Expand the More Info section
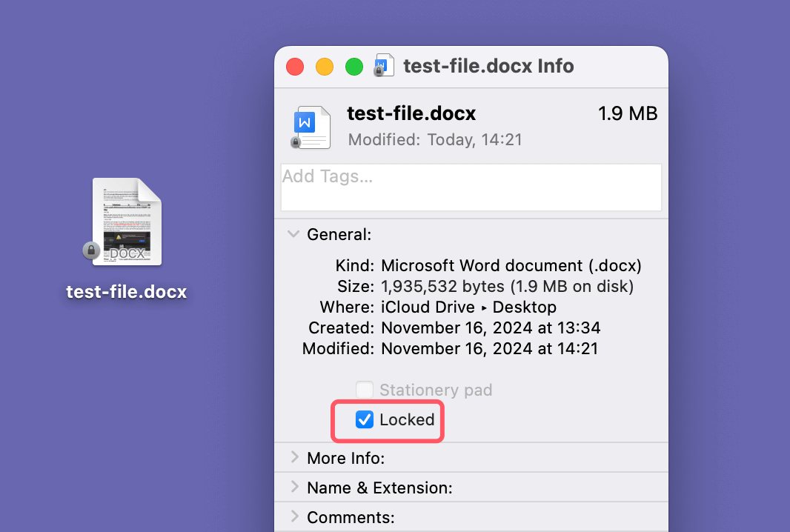The image size is (790, 532). pyautogui.click(x=295, y=458)
